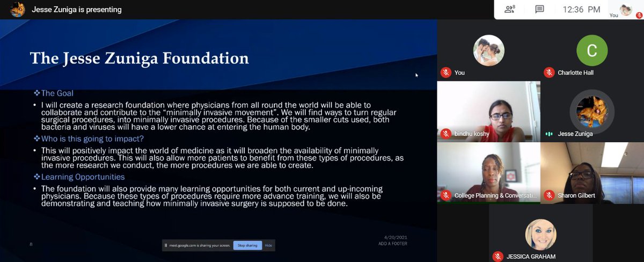644x262 pixels.
Task: Click your profile avatar in the top bar
Action: tap(626, 9)
